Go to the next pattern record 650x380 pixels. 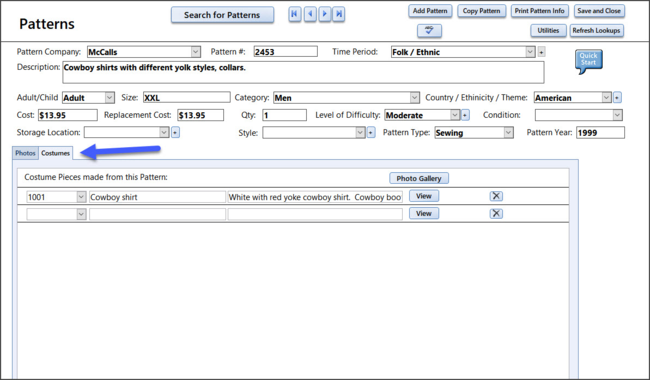pyautogui.click(x=325, y=14)
